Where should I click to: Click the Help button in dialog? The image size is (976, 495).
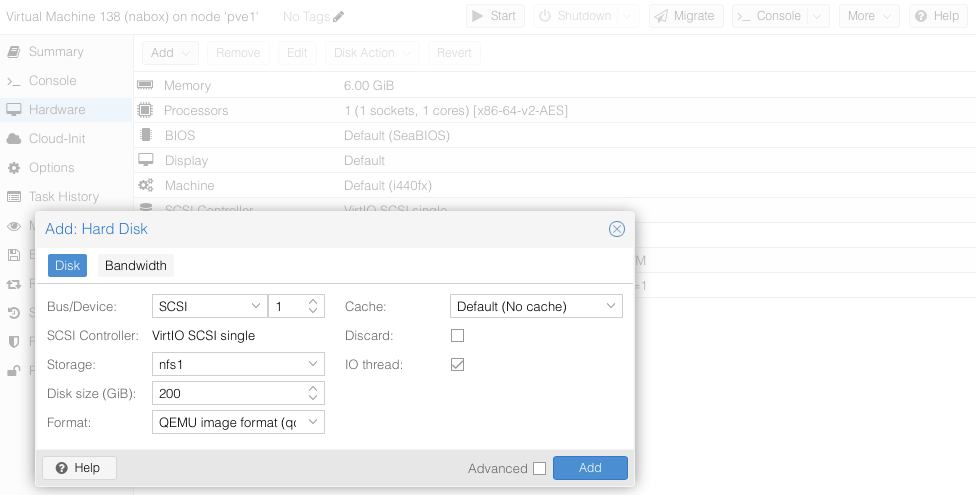click(x=79, y=468)
